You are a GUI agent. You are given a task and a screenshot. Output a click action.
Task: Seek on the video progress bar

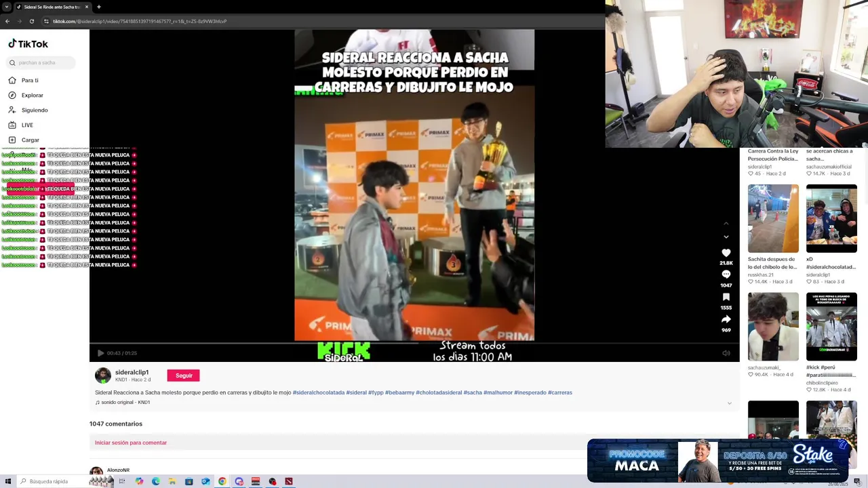point(414,344)
